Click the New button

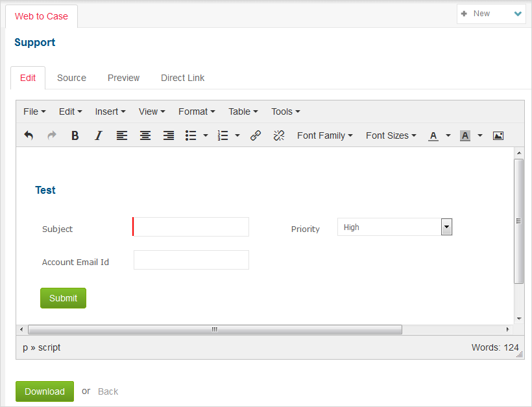click(x=491, y=14)
